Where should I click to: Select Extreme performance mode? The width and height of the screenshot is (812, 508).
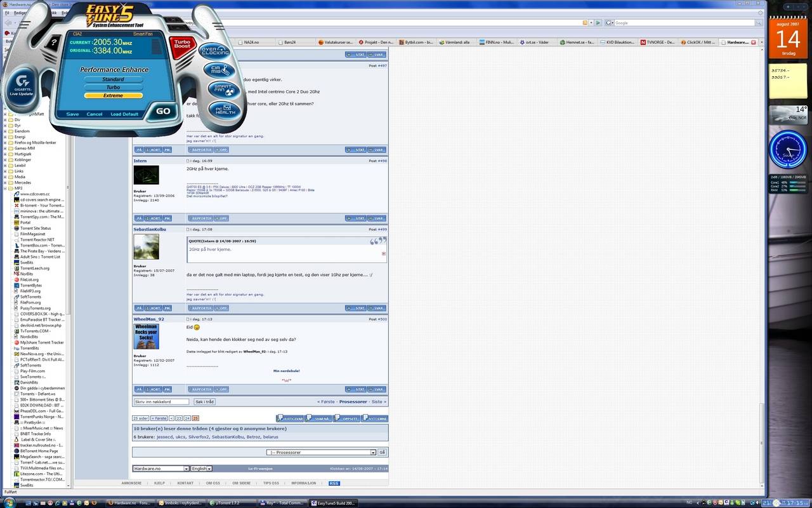(113, 96)
